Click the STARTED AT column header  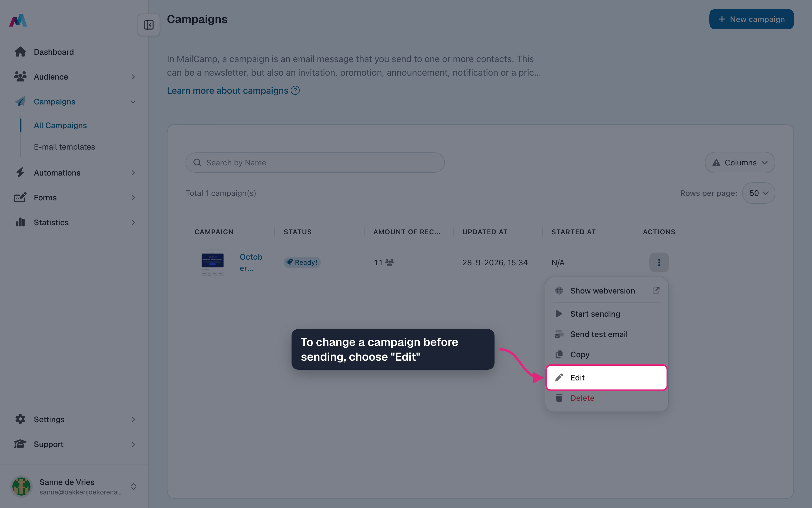pyautogui.click(x=573, y=232)
